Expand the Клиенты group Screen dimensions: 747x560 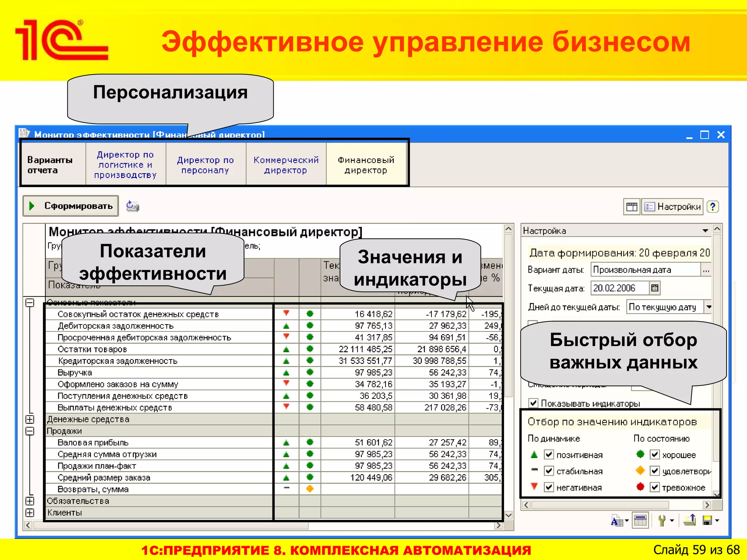tap(30, 513)
